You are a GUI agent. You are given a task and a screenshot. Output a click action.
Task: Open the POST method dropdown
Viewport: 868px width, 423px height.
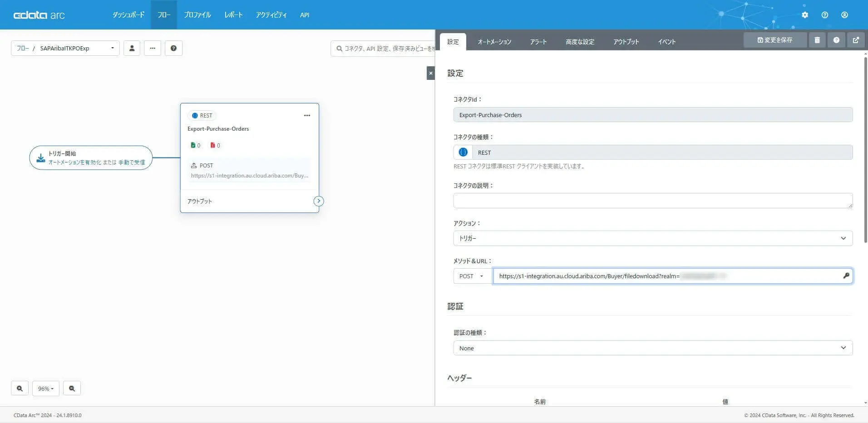473,276
